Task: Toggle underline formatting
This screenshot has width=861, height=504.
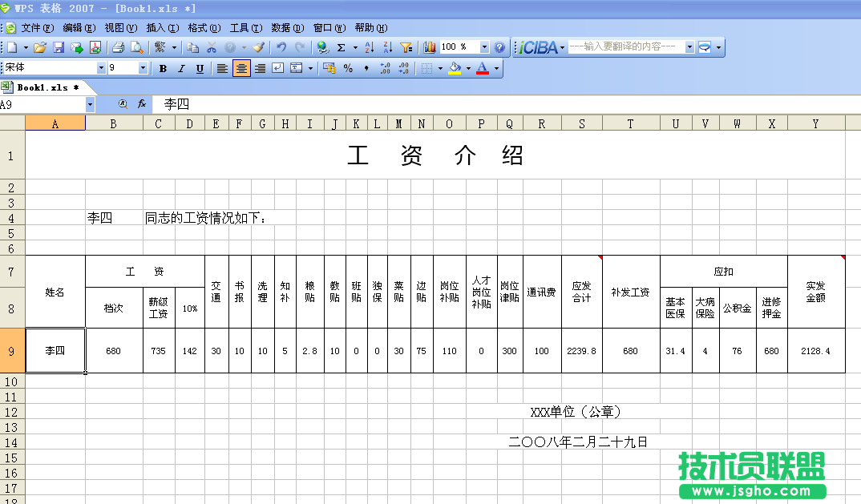Action: pos(199,68)
